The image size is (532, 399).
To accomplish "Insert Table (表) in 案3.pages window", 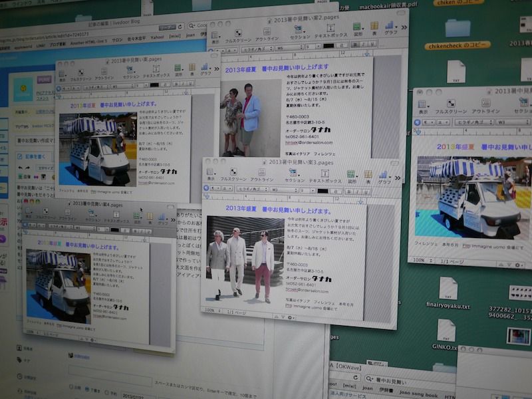I will pos(368,174).
